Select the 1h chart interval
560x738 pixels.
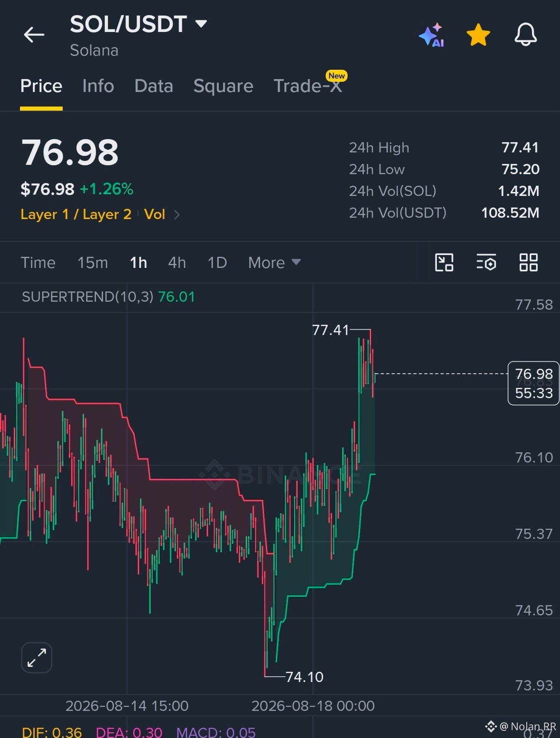(x=138, y=263)
